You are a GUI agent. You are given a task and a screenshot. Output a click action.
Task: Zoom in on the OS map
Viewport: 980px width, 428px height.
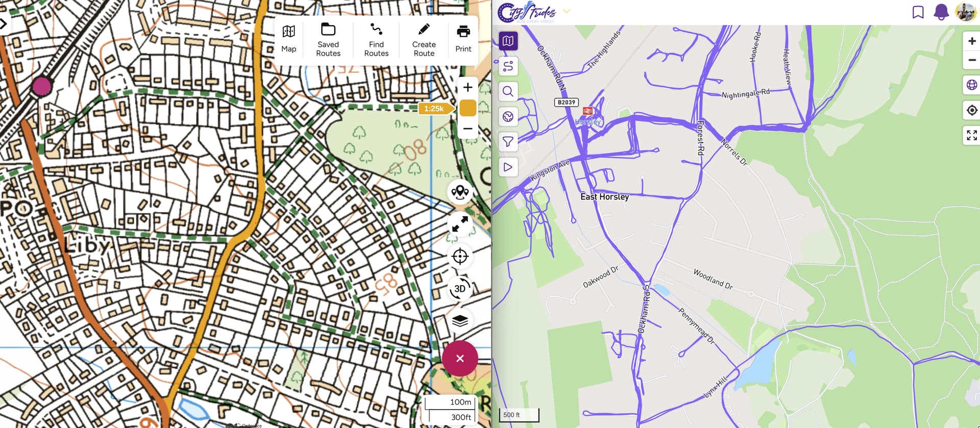pos(468,88)
